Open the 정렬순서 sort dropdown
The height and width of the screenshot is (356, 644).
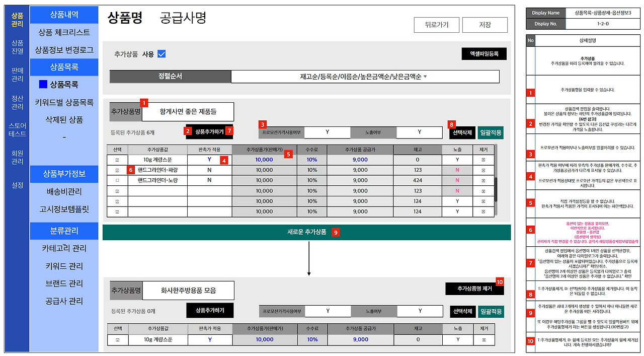click(365, 77)
